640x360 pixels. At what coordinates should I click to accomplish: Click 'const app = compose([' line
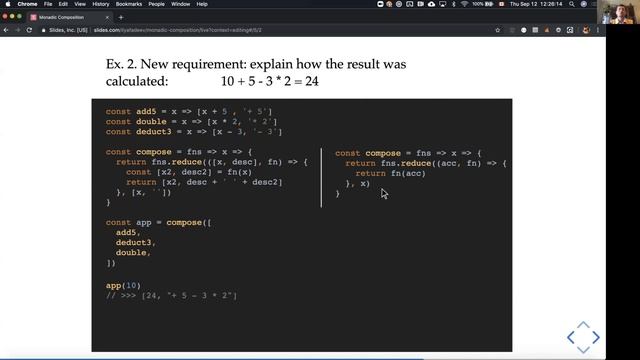pos(159,223)
